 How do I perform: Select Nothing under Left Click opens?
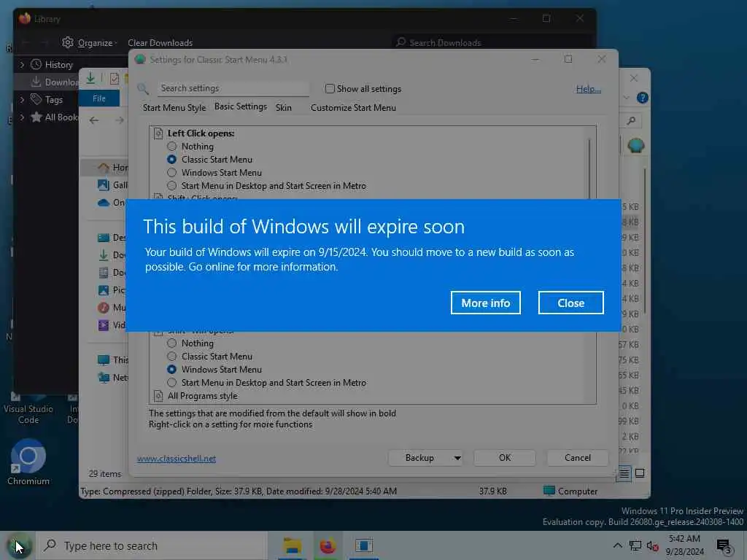tap(172, 146)
